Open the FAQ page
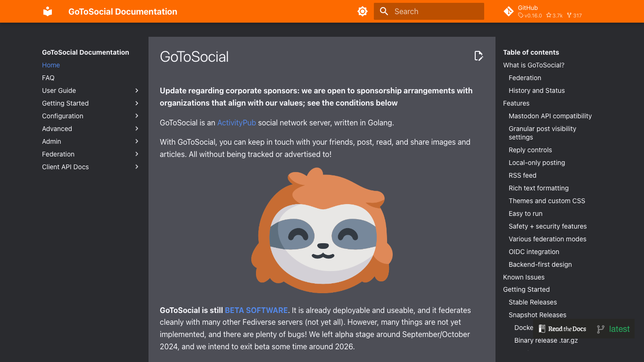The width and height of the screenshot is (644, 362). tap(48, 78)
